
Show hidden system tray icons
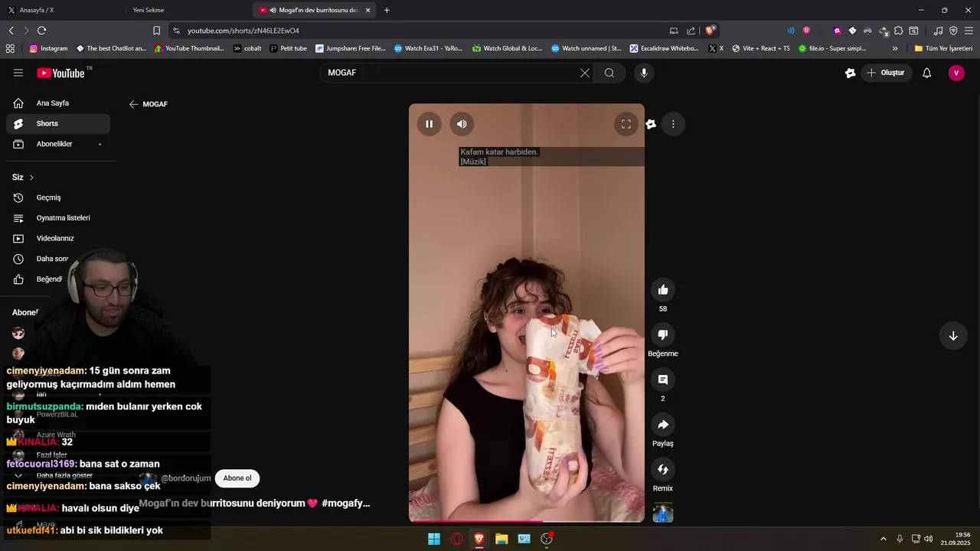pyautogui.click(x=883, y=539)
